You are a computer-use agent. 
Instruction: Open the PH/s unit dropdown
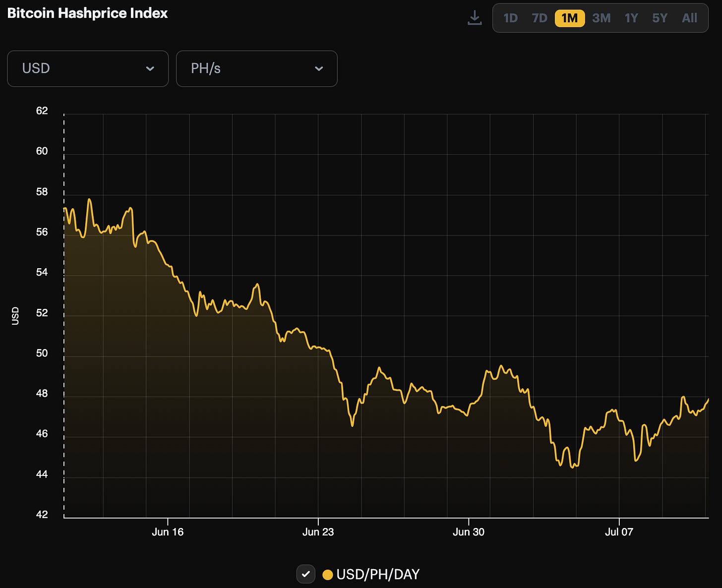[257, 68]
